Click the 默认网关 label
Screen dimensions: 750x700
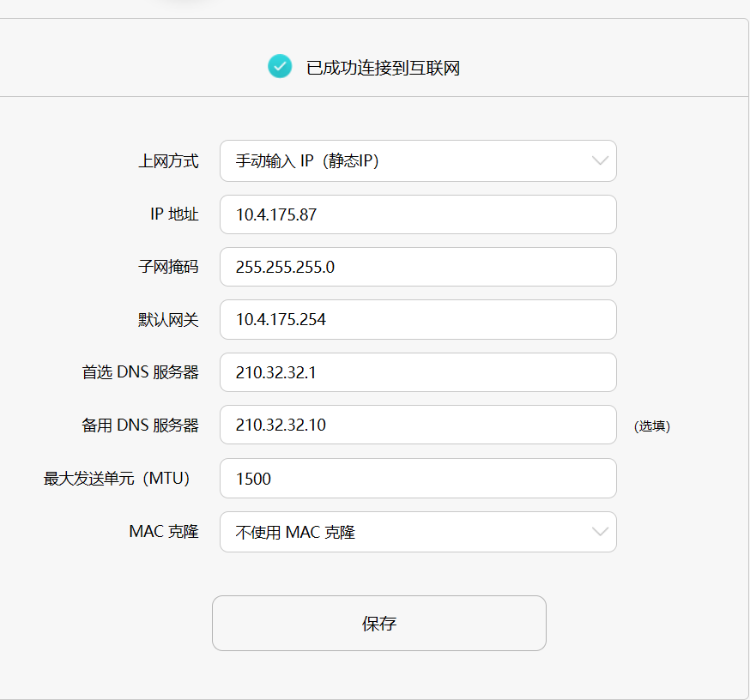click(x=168, y=319)
